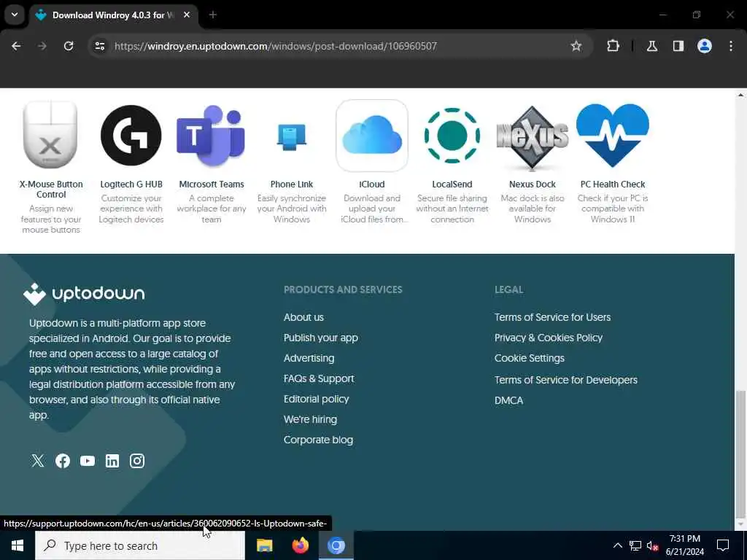Open the Nexus Dock app icon
The width and height of the screenshot is (747, 560).
pos(532,138)
